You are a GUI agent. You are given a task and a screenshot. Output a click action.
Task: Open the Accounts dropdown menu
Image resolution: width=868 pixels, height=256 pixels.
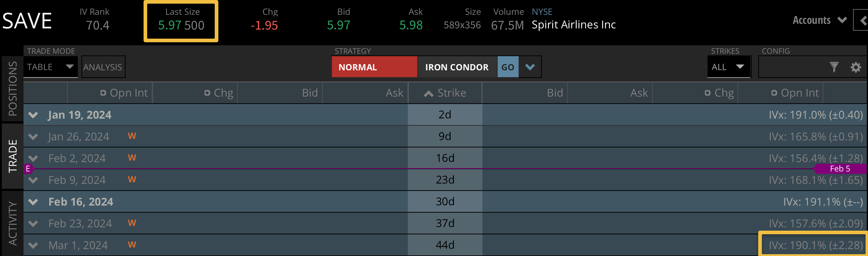point(819,20)
